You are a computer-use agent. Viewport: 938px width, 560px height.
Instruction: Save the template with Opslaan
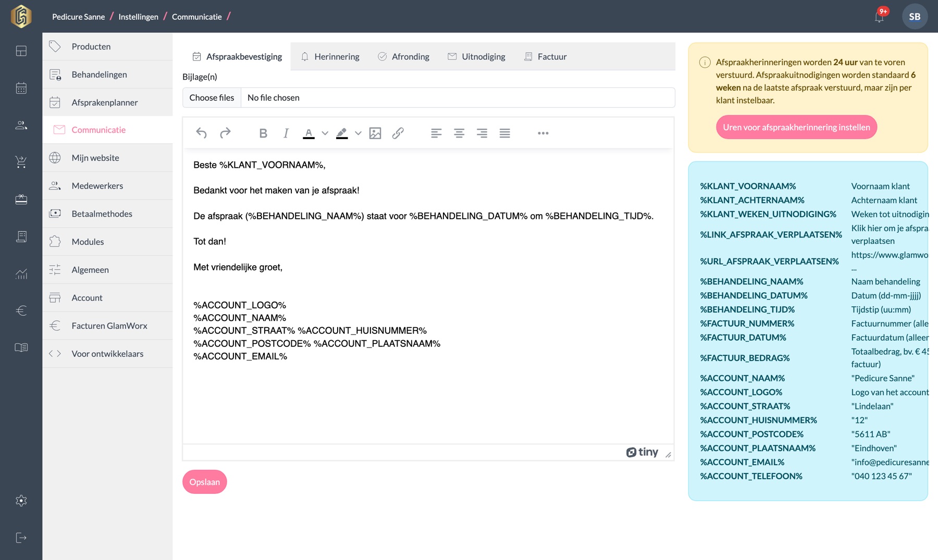pyautogui.click(x=205, y=482)
